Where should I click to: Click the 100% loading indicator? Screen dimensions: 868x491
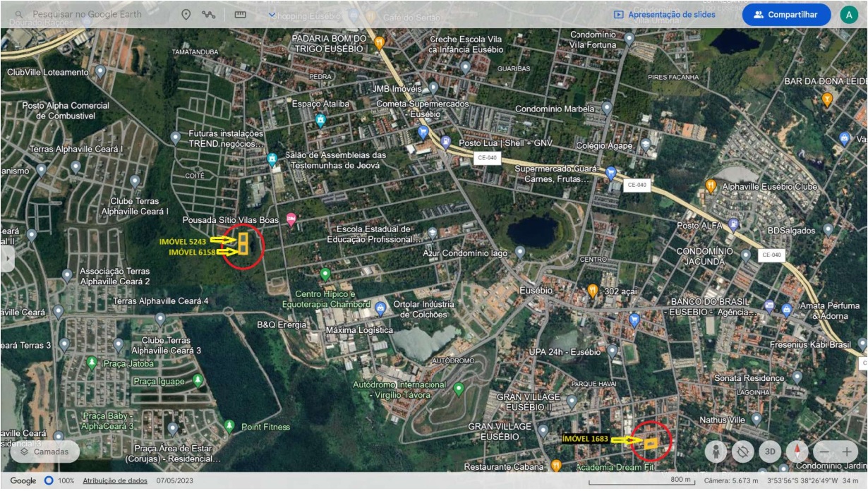60,480
